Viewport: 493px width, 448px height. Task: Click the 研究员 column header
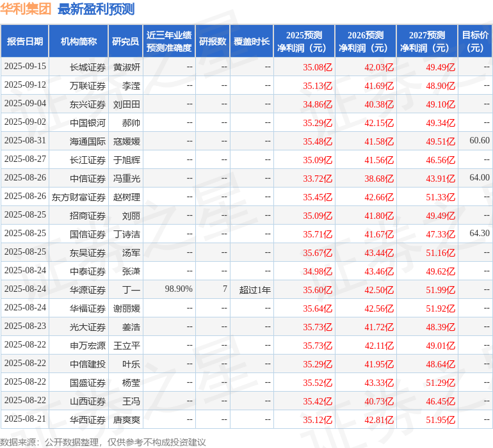click(125, 42)
